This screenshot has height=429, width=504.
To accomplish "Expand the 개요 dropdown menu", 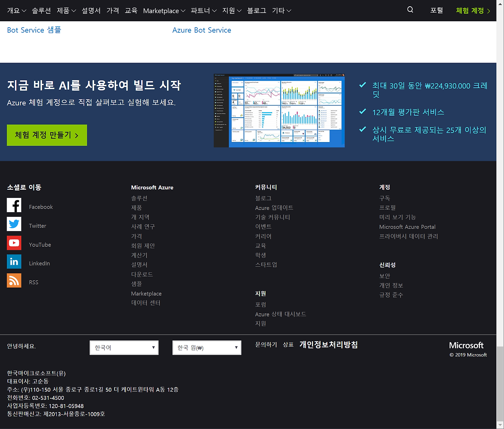I will click(17, 11).
